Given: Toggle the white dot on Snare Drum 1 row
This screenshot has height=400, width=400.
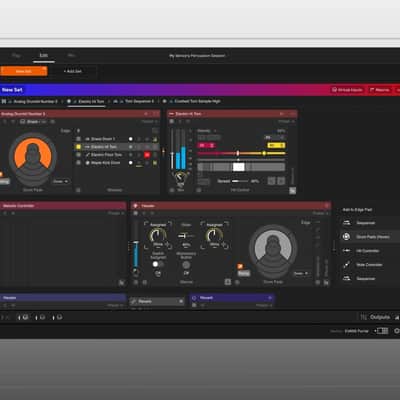Looking at the screenshot, I should click(131, 139).
